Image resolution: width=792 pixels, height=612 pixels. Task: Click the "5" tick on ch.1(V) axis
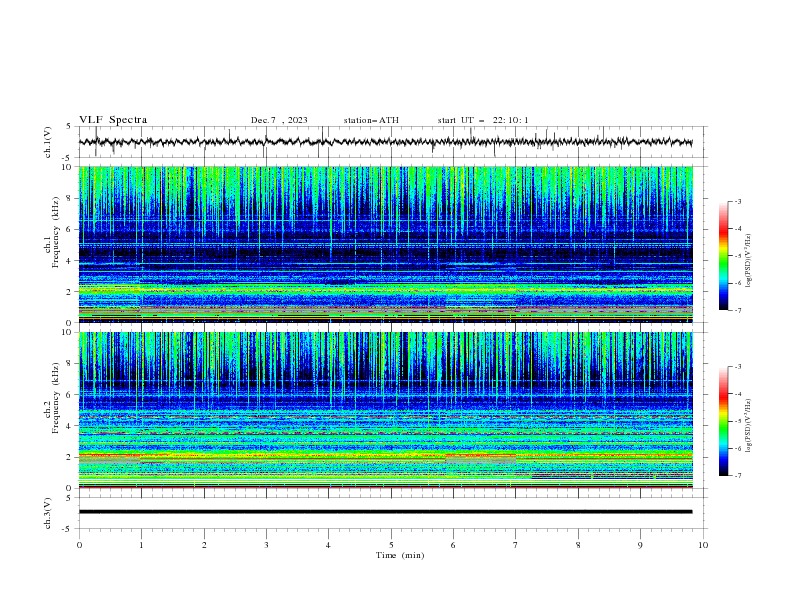click(69, 127)
